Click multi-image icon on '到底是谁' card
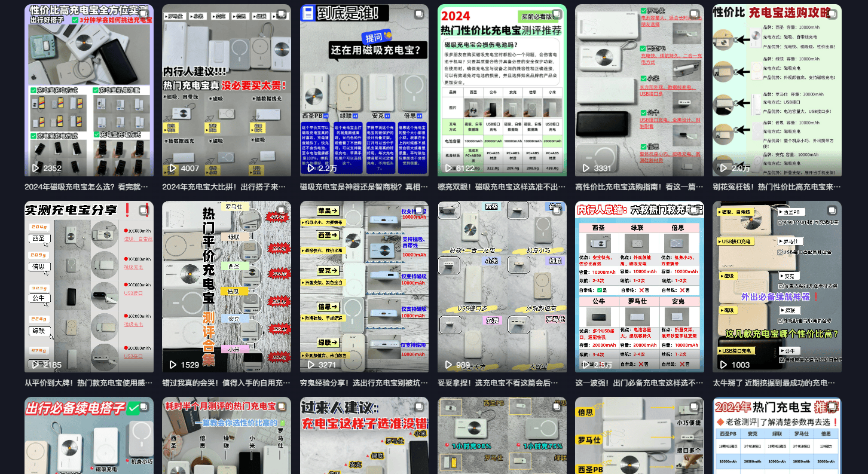Screen dimensions: 868x474 [419, 14]
